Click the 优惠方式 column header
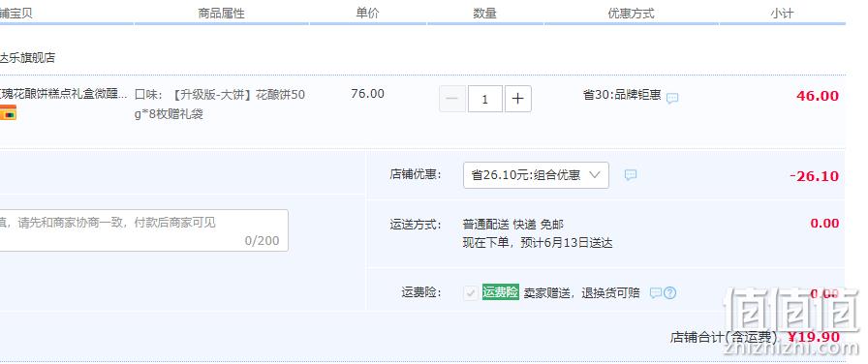Image resolution: width=868 pixels, height=364 pixels. (x=631, y=14)
